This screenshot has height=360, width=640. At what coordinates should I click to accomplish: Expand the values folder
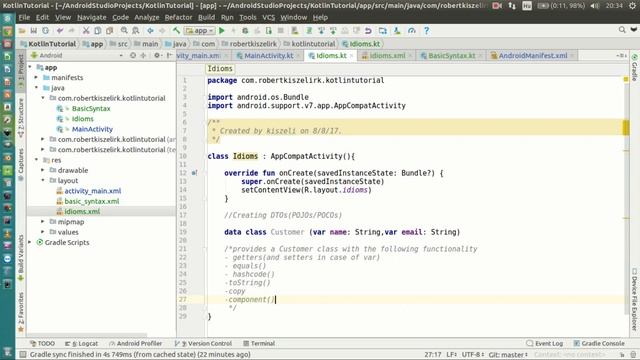tap(43, 231)
